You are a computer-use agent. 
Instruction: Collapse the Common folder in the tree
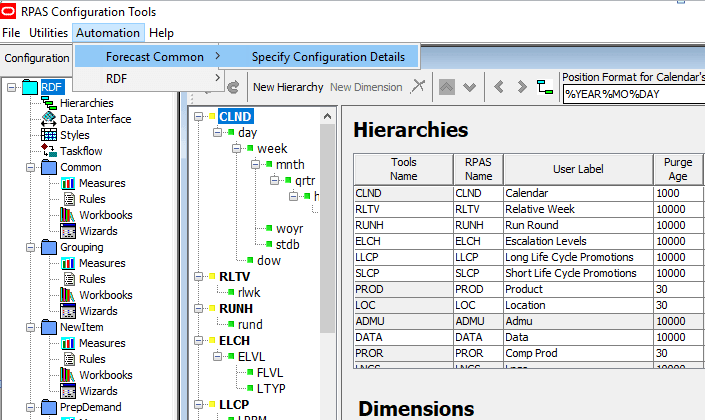(30, 167)
